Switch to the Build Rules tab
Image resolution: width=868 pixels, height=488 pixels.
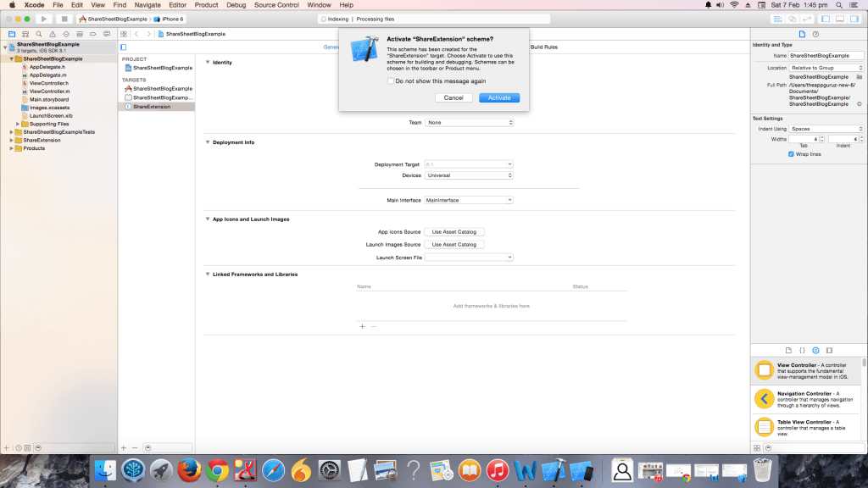[543, 47]
